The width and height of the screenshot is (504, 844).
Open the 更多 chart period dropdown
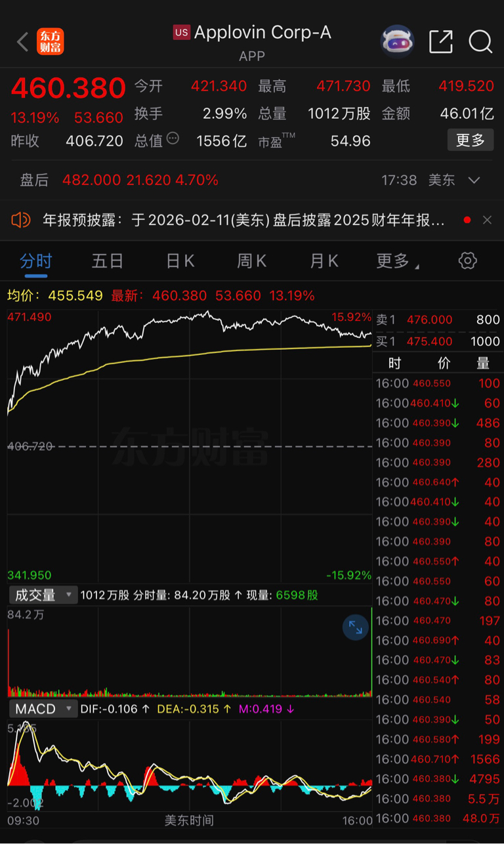(397, 261)
